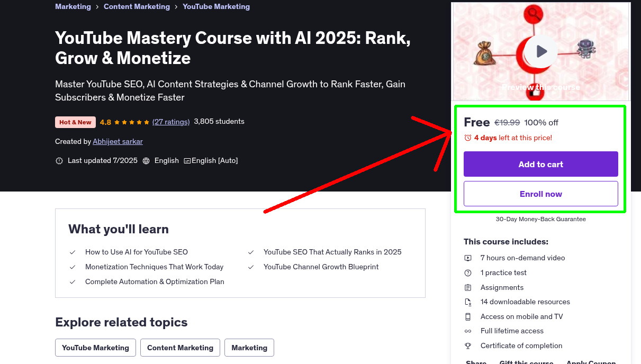Open the Content Marketing breadcrumb link
The width and height of the screenshot is (641, 364).
tap(137, 7)
